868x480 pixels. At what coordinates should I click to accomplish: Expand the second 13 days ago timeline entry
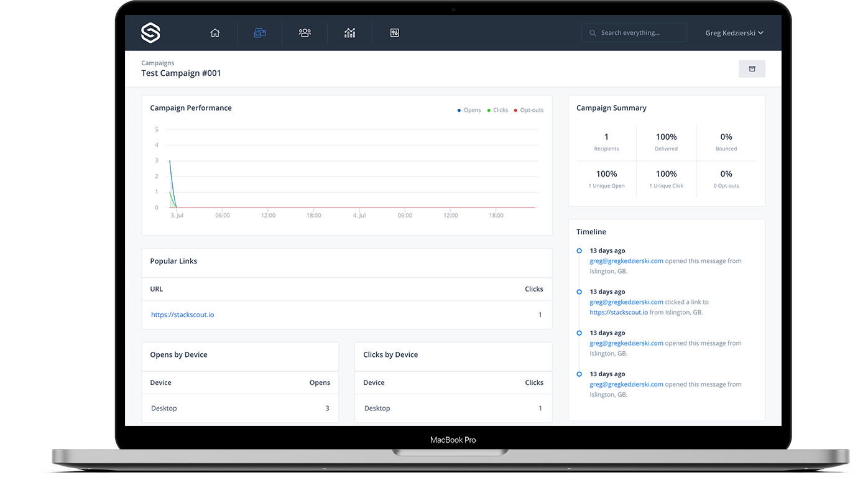click(579, 292)
